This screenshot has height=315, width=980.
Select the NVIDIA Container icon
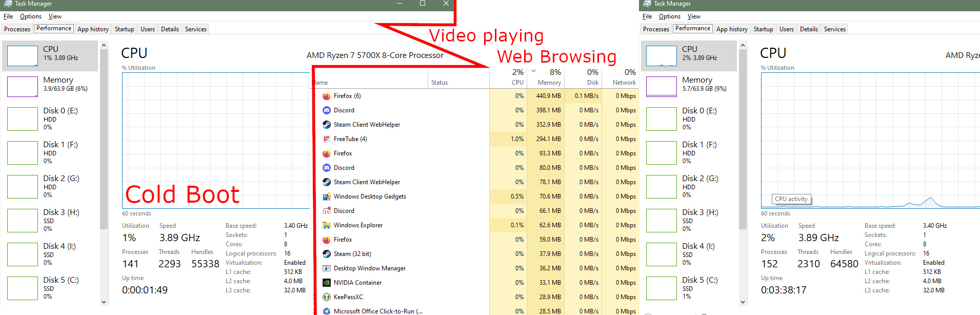(x=326, y=283)
